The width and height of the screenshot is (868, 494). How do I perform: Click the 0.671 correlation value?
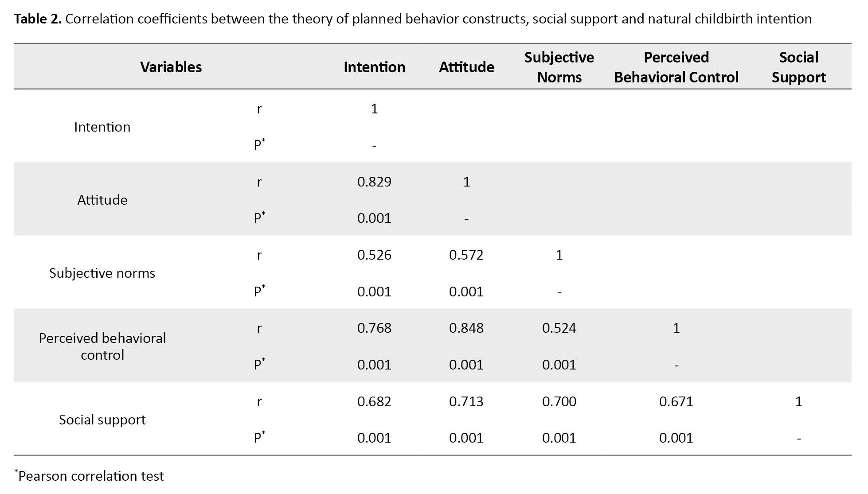coord(676,401)
